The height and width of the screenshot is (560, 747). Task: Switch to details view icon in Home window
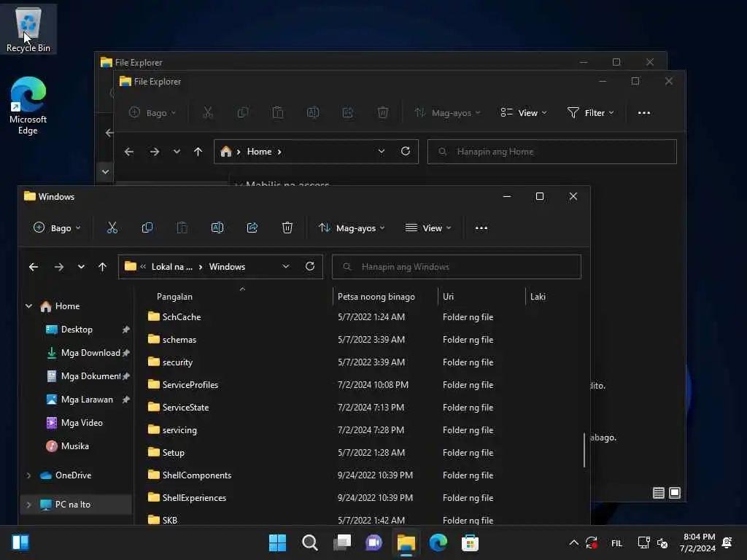(659, 493)
